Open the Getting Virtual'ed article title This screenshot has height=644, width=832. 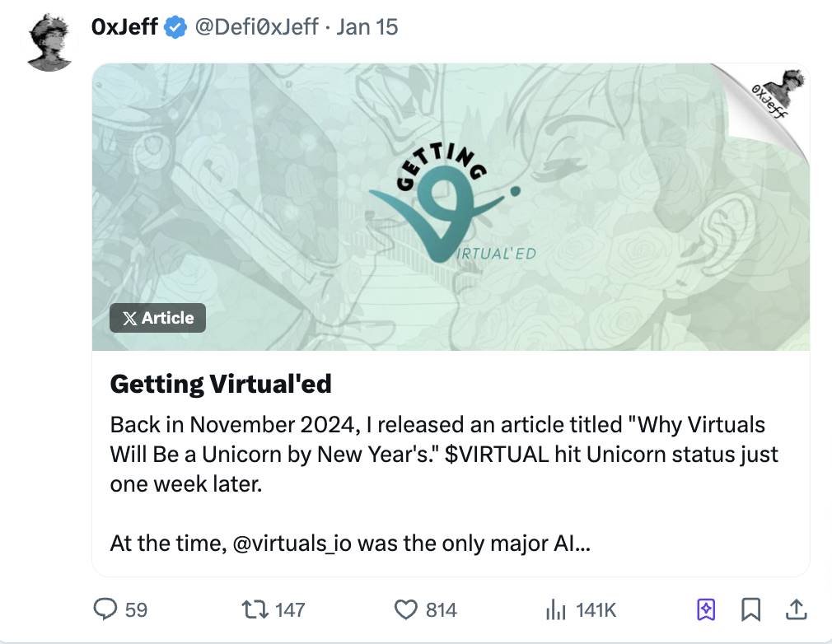tap(221, 384)
